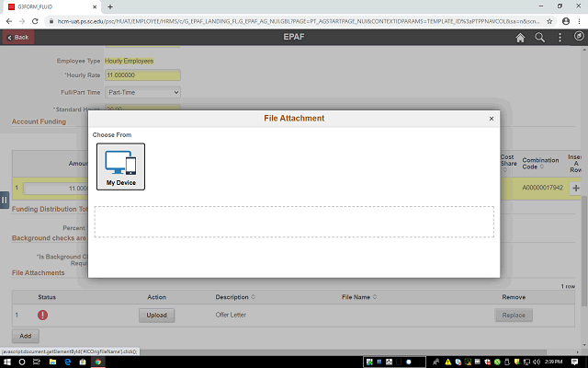The width and height of the screenshot is (588, 368).
Task: Open the three-dot actions menu in header
Action: click(560, 37)
